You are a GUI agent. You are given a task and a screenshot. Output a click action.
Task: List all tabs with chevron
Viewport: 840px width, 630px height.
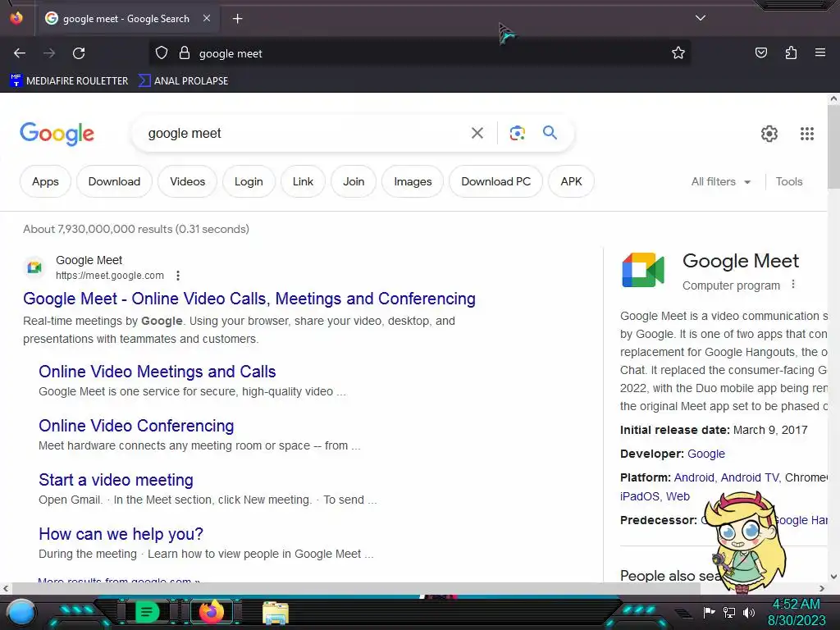point(701,18)
